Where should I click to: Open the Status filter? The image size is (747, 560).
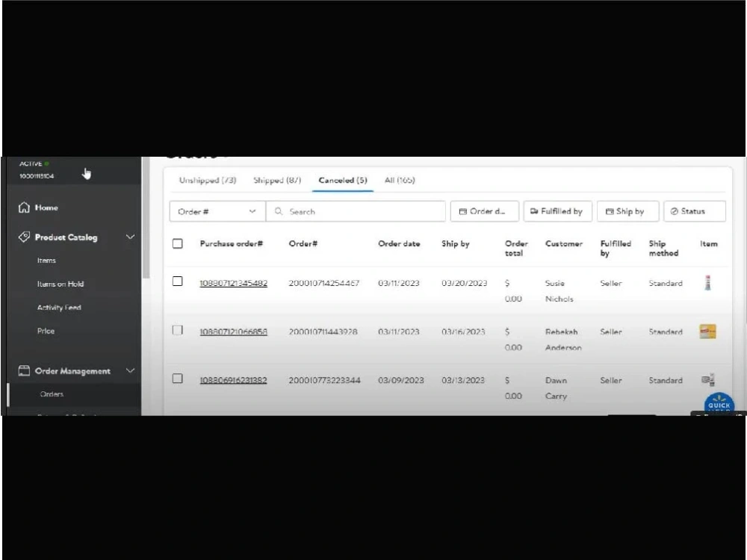(695, 211)
